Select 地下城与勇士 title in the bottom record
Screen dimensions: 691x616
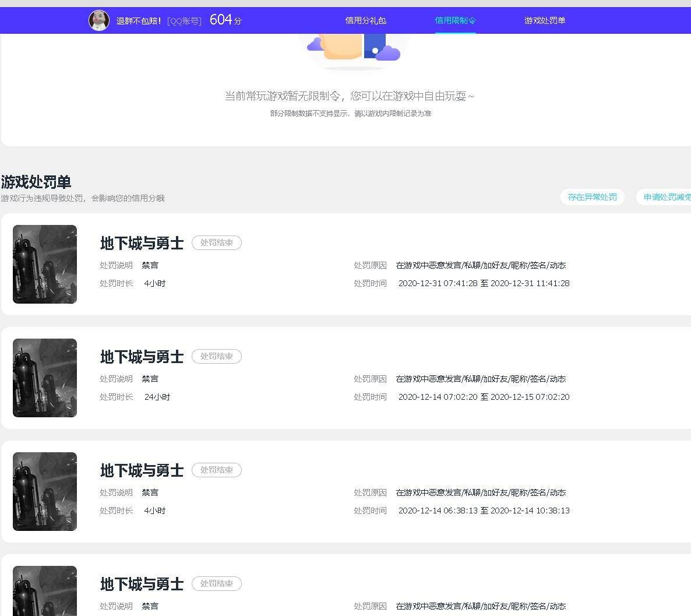(x=142, y=585)
